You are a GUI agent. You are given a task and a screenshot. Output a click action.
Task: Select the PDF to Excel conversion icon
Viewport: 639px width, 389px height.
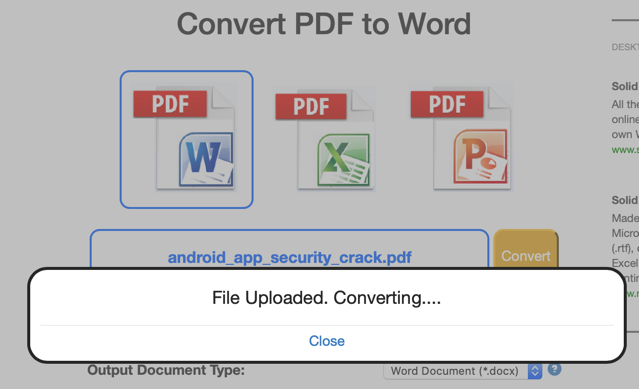(324, 139)
